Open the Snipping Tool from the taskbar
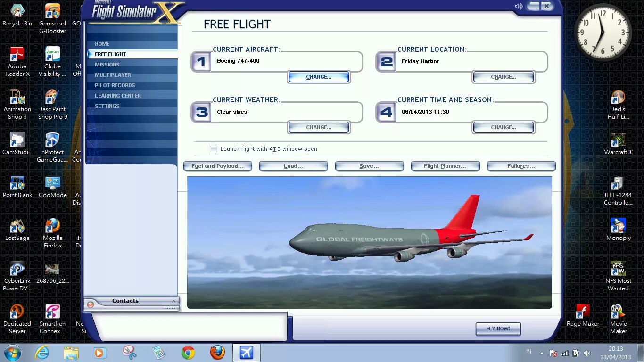 129,353
